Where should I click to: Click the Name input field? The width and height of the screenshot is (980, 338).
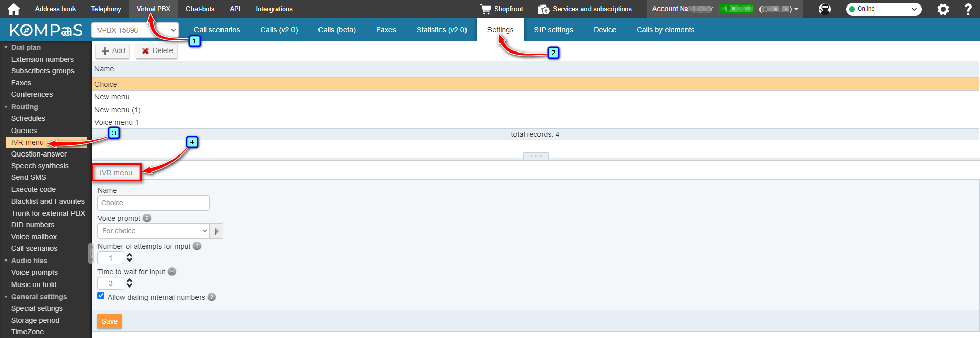154,203
